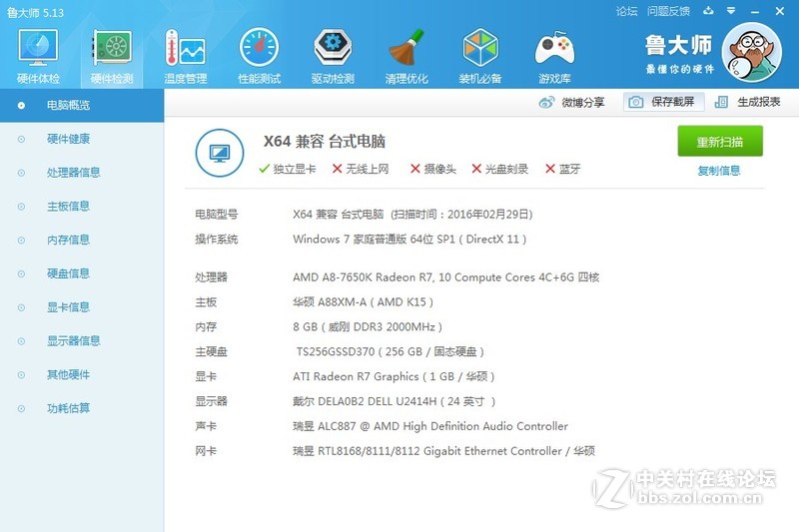Close the 鲁大师 window

[x=780, y=11]
